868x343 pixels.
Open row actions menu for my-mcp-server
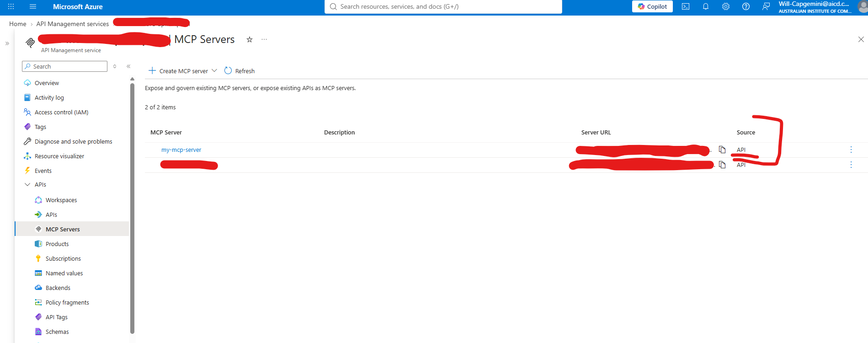pyautogui.click(x=851, y=150)
